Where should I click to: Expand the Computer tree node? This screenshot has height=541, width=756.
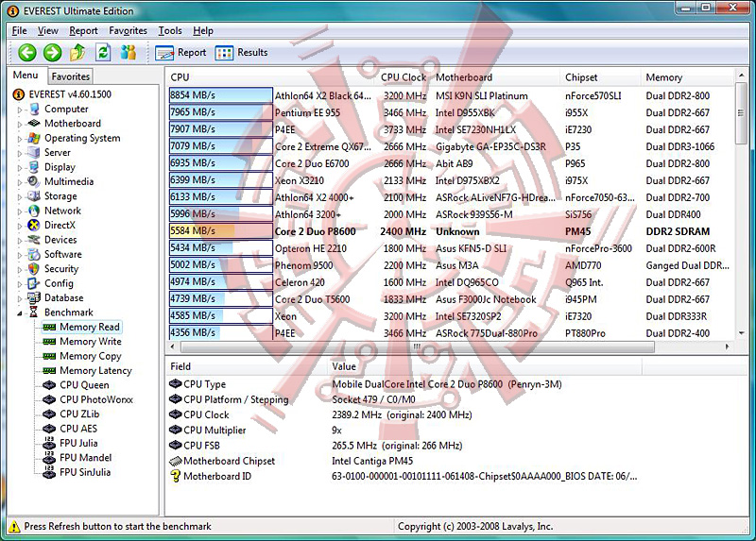tap(20, 110)
